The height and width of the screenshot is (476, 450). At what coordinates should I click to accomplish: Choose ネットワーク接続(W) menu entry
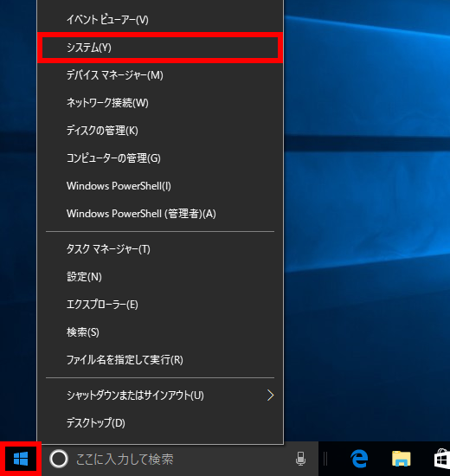[160, 103]
